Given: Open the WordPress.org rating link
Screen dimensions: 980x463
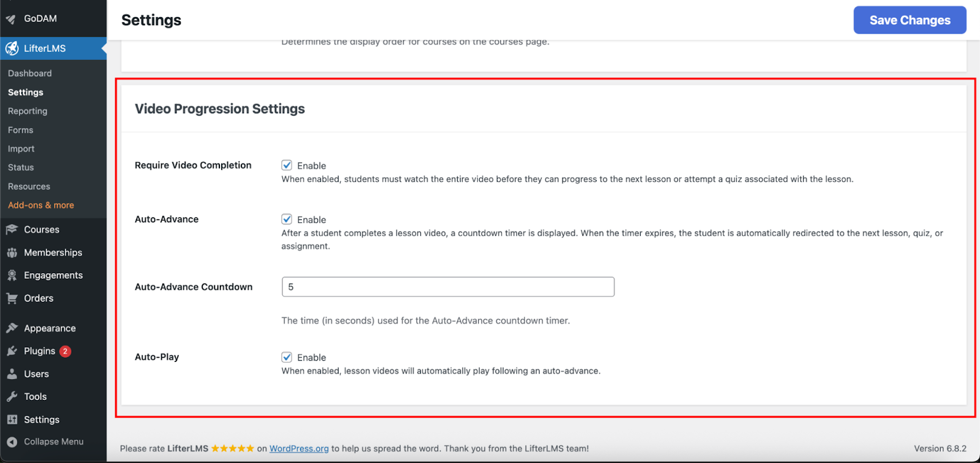Looking at the screenshot, I should point(299,448).
